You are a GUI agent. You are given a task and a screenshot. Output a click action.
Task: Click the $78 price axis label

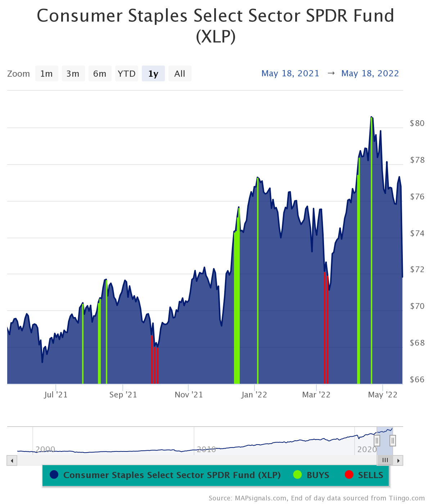tap(417, 160)
